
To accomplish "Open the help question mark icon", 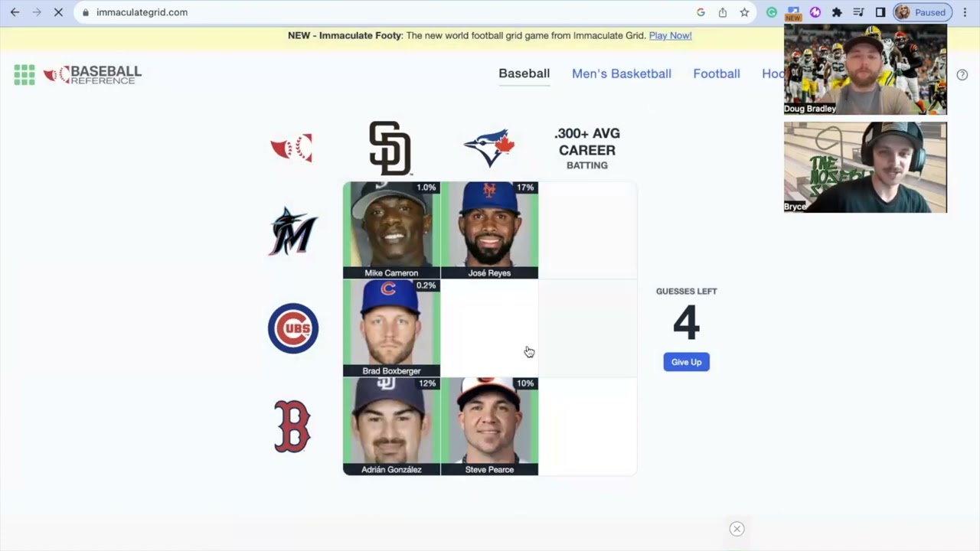I will pyautogui.click(x=962, y=74).
